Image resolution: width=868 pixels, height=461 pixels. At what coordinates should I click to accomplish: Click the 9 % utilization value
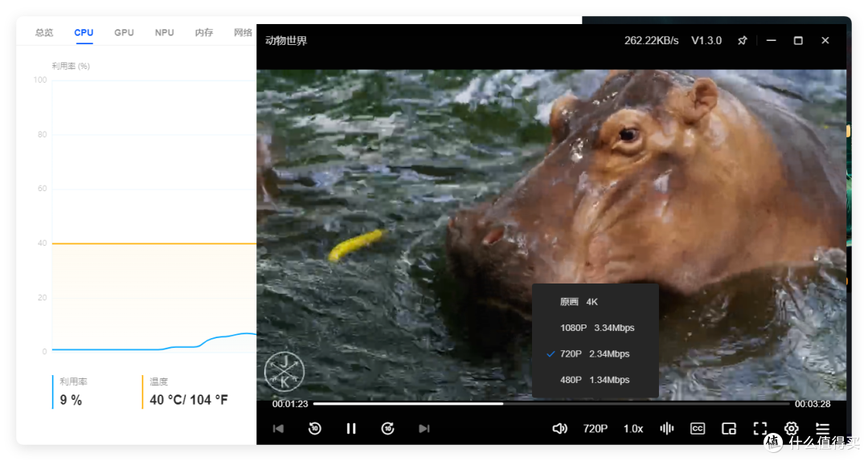click(71, 400)
